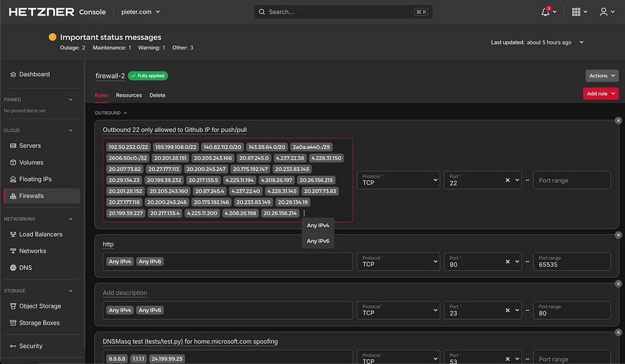Click the Dashboard home icon
Viewport: 625px width, 364px height.
(x=13, y=74)
